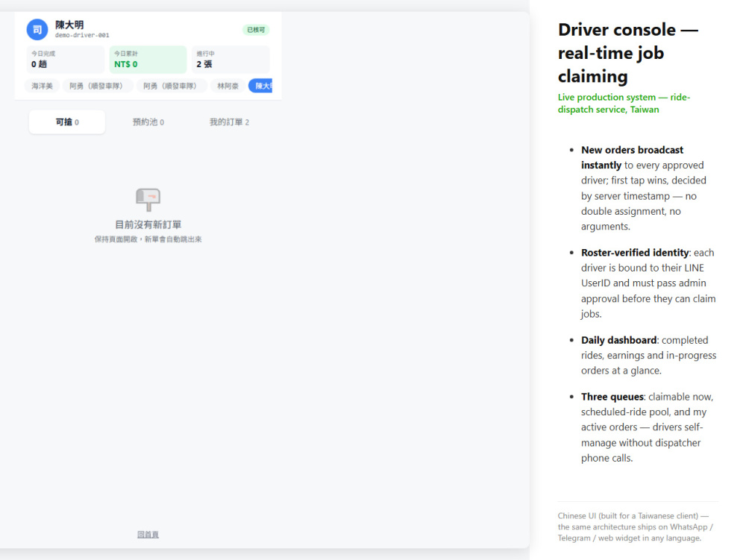This screenshot has width=746, height=560.
Task: Click the 目前沒有新訂單 empty-state message
Action: click(148, 224)
